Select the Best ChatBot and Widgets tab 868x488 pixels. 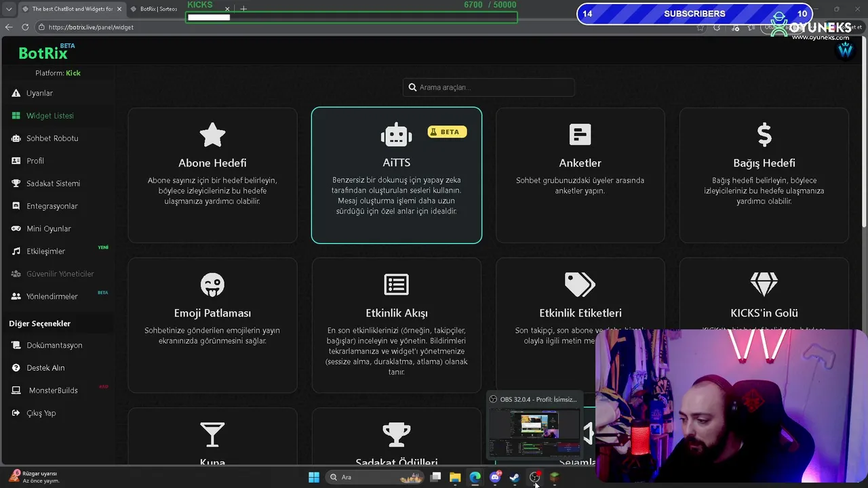68,9
